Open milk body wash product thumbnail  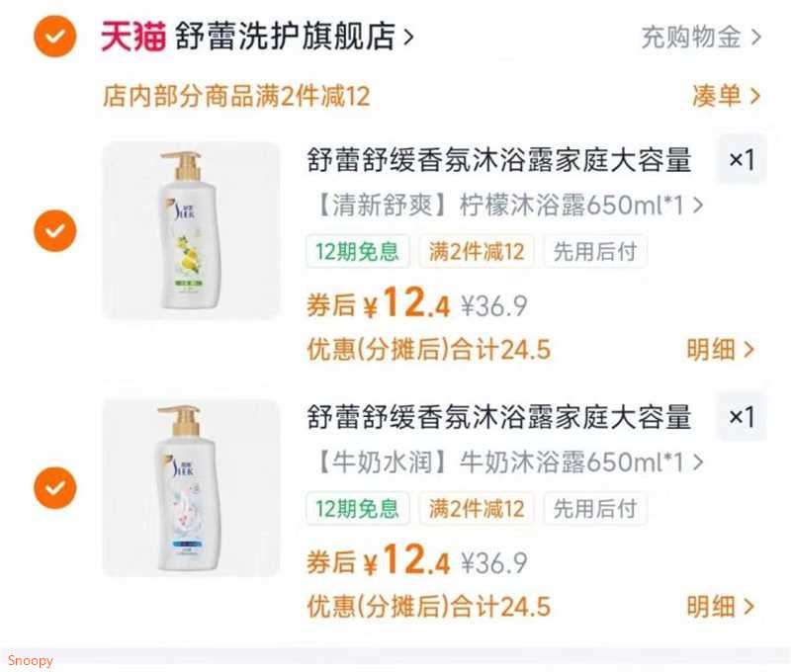191,487
